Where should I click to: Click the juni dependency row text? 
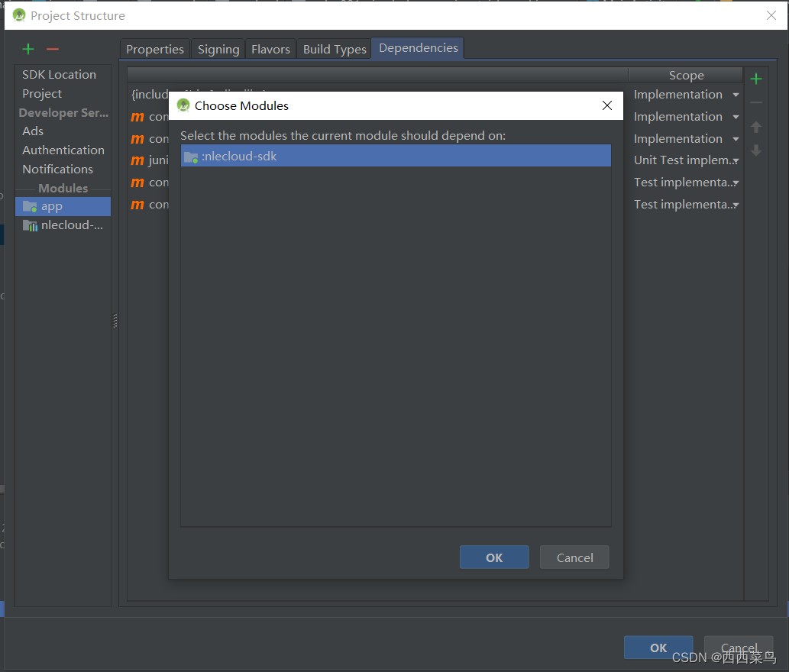pyautogui.click(x=159, y=160)
